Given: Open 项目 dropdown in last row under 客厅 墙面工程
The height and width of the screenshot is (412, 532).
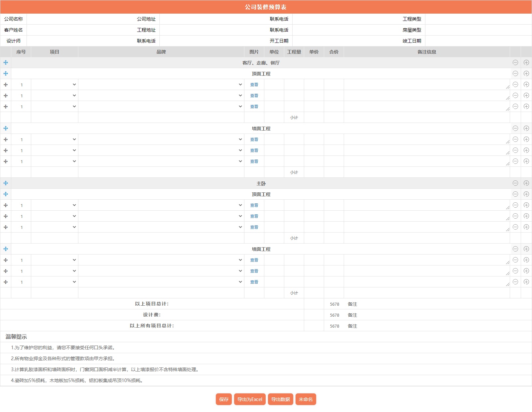Looking at the screenshot, I should 55,161.
